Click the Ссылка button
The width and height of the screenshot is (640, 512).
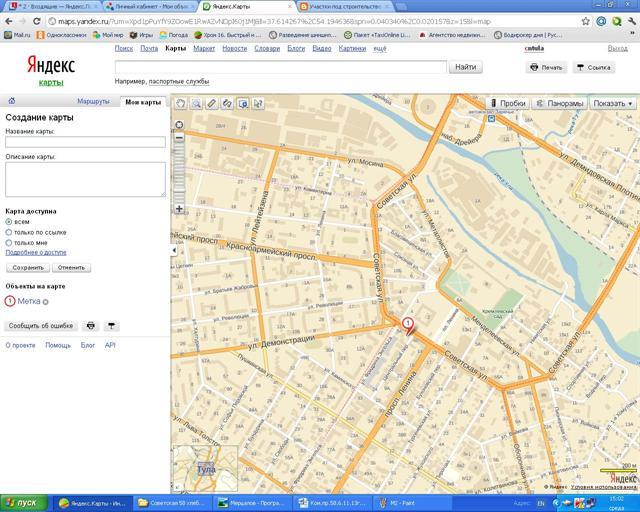tap(594, 67)
